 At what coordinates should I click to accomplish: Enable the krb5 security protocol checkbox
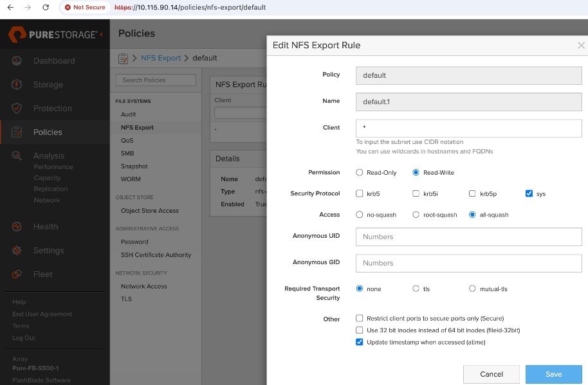click(360, 193)
